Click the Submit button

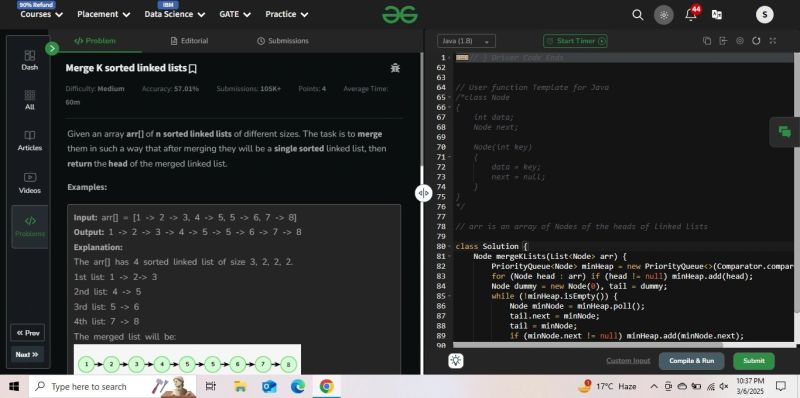(x=754, y=361)
